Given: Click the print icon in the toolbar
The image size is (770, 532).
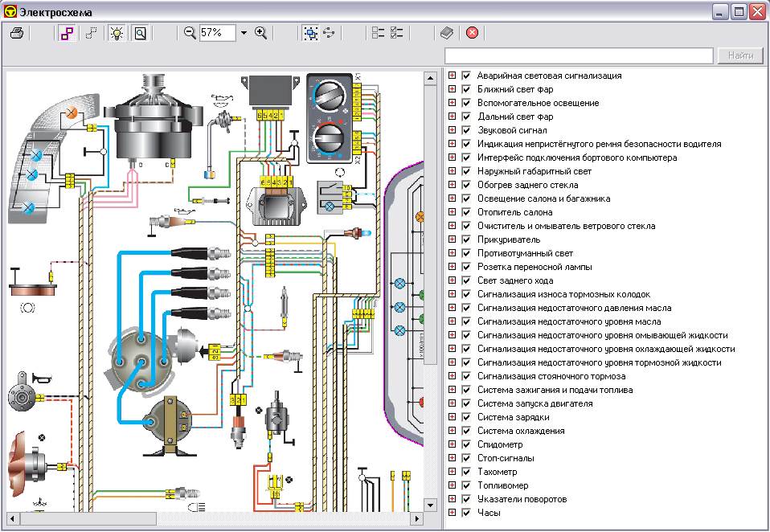Looking at the screenshot, I should tap(17, 33).
